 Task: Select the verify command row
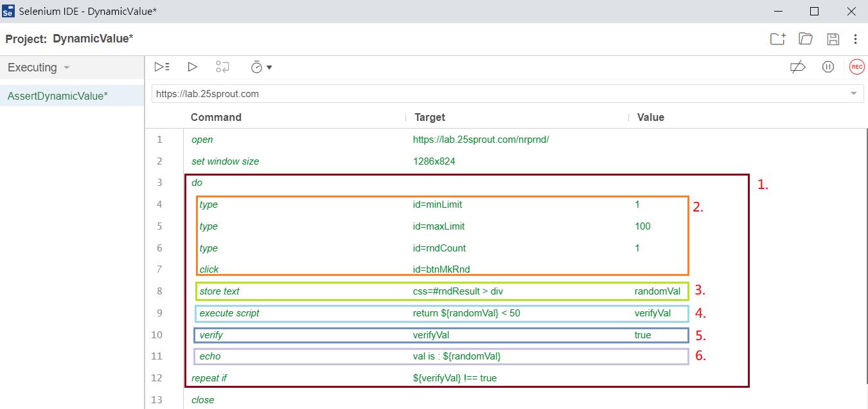[506, 335]
